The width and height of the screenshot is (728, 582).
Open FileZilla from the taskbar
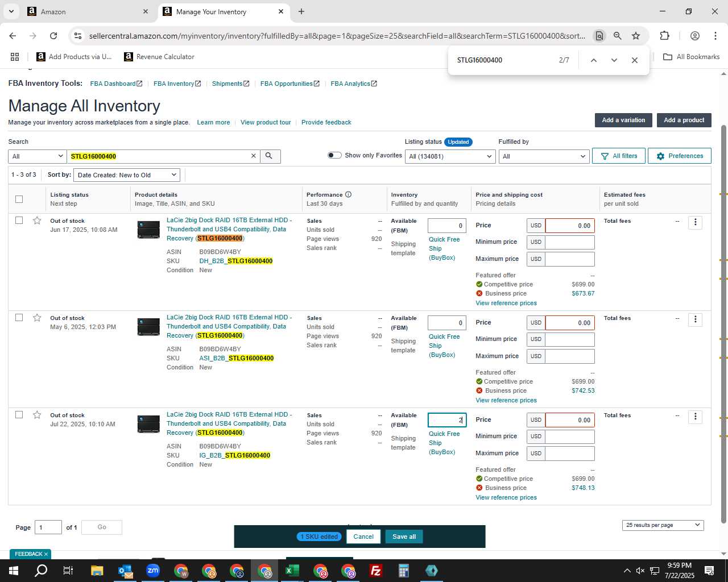[376, 571]
